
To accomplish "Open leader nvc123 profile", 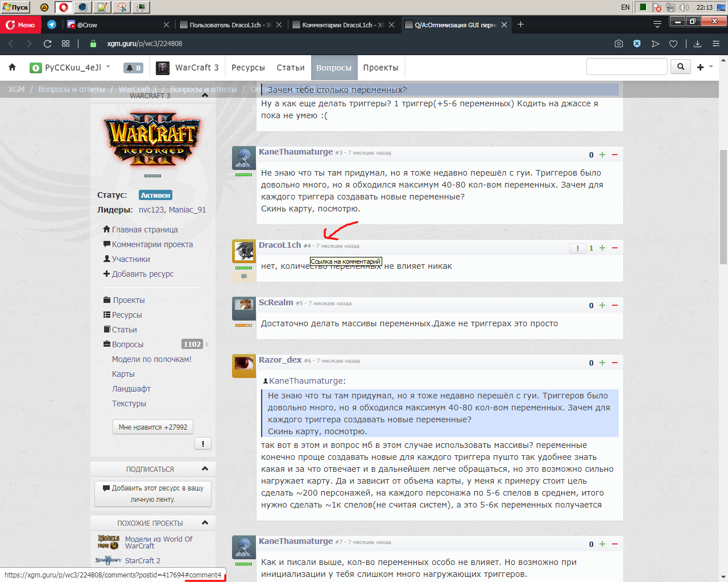I will [x=151, y=210].
